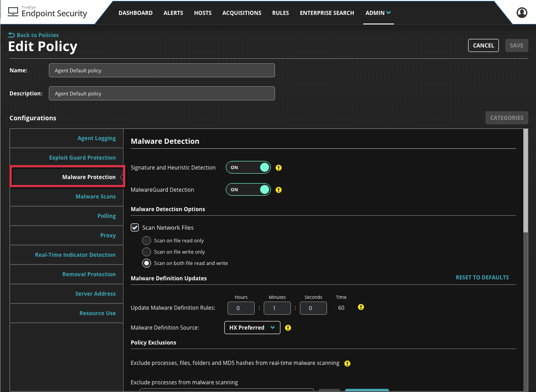
Task: Show info icon for MalwareGuard Detection
Action: point(279,190)
